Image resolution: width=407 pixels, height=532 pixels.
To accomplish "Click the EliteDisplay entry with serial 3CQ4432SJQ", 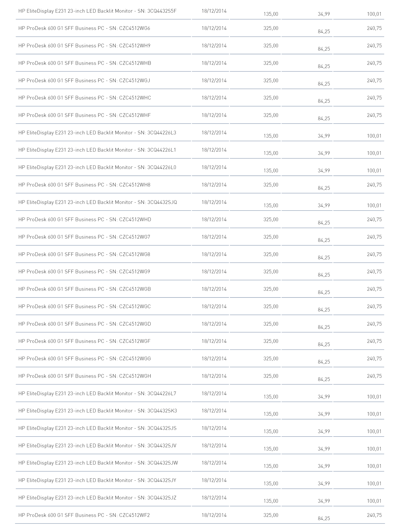I will pyautogui.click(x=200, y=202).
